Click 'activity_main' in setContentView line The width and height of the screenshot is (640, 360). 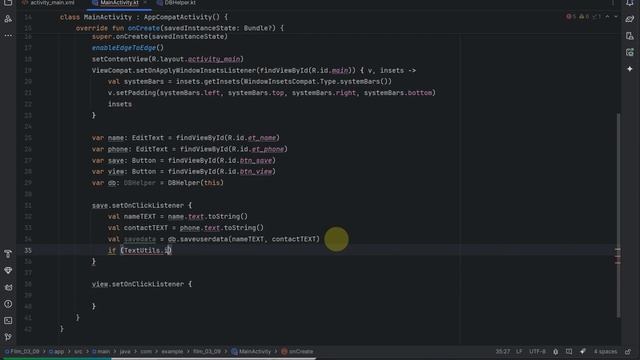coord(213,59)
